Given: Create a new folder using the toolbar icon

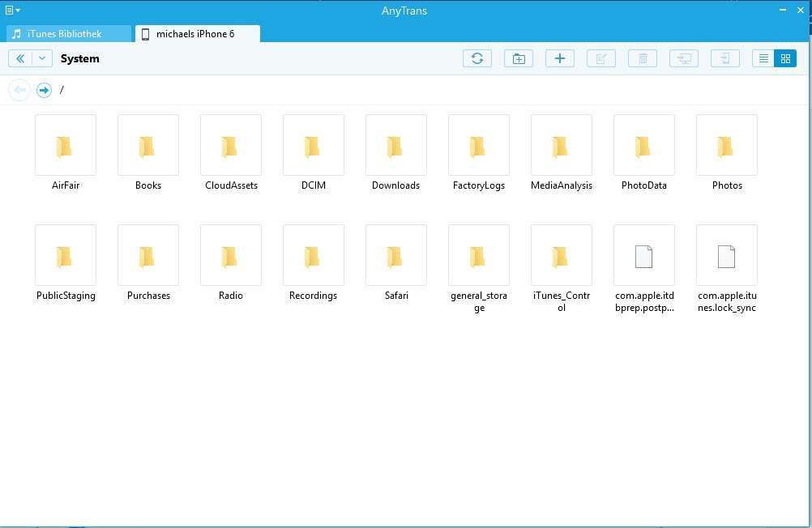Looking at the screenshot, I should point(519,58).
